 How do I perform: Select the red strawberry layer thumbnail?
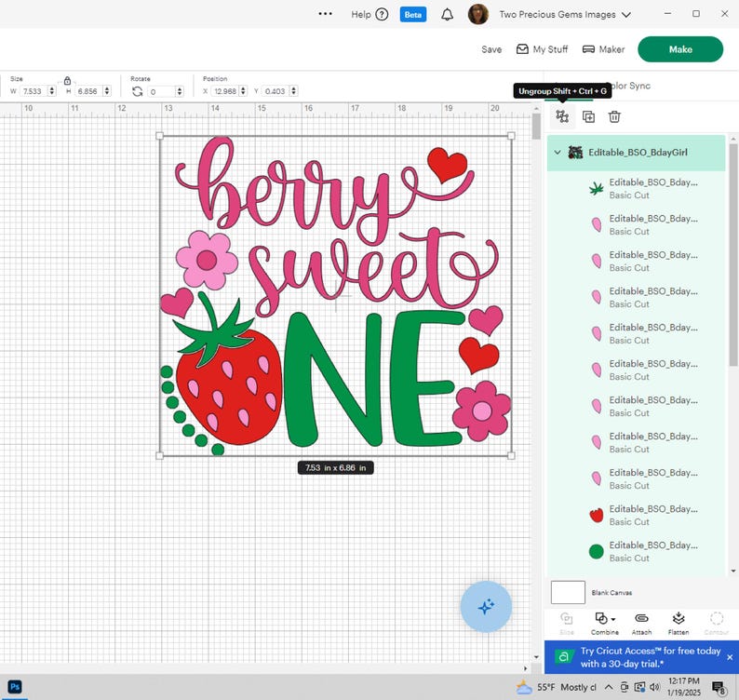(x=597, y=515)
